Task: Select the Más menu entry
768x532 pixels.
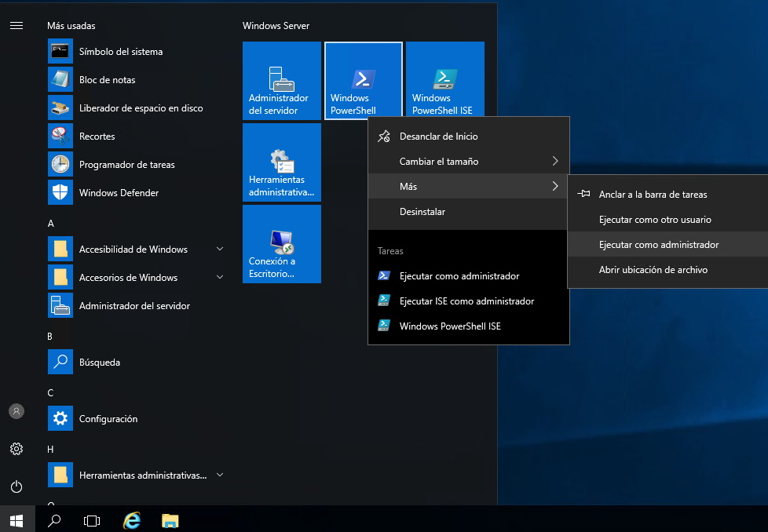Action: click(469, 187)
